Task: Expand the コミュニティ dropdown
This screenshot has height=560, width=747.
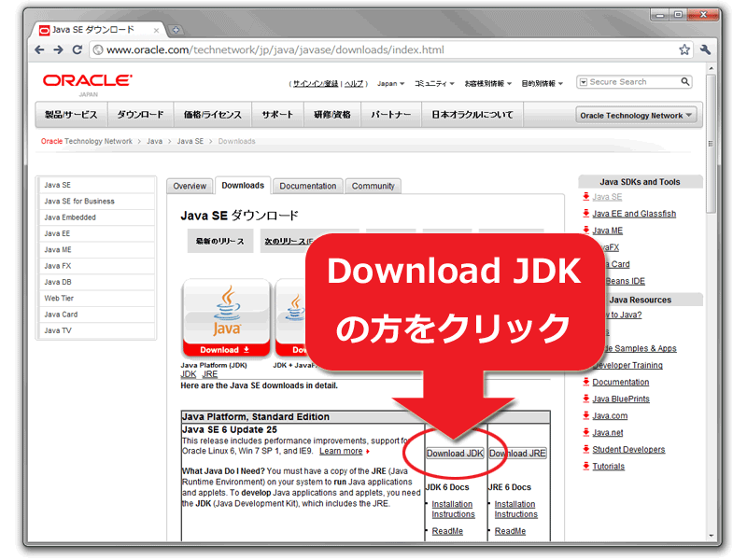Action: (434, 83)
